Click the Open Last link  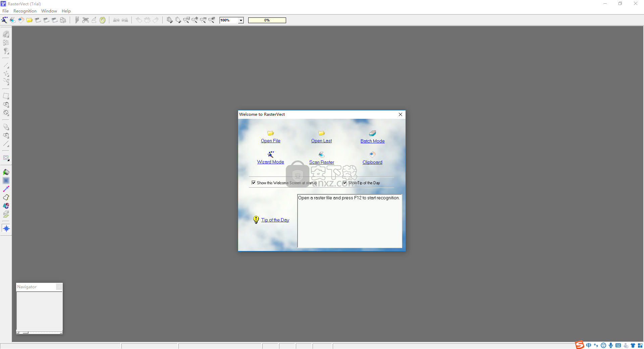pyautogui.click(x=321, y=141)
